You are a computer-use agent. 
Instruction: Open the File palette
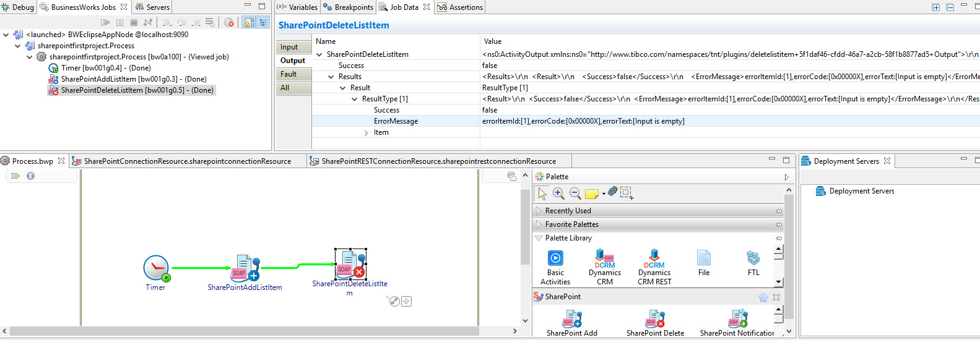click(704, 263)
